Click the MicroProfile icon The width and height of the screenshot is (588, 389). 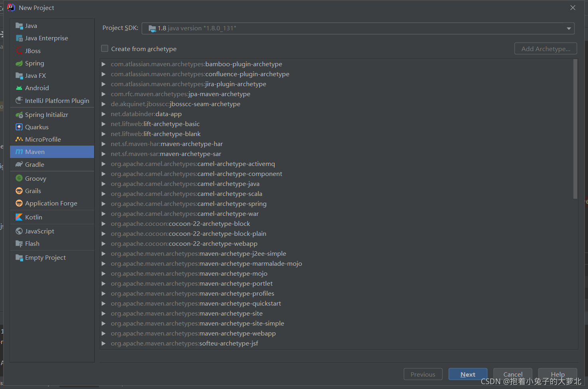pyautogui.click(x=19, y=139)
